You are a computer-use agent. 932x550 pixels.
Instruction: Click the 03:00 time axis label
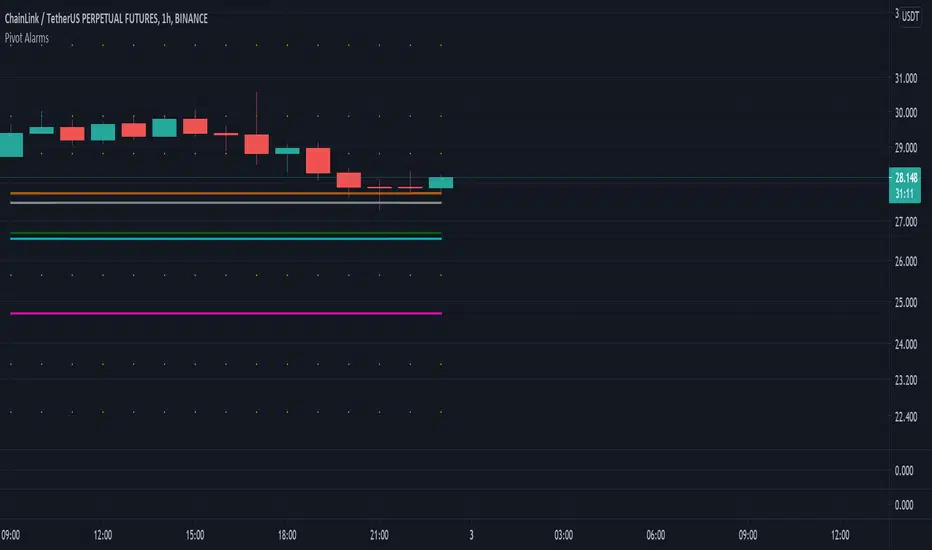click(564, 533)
